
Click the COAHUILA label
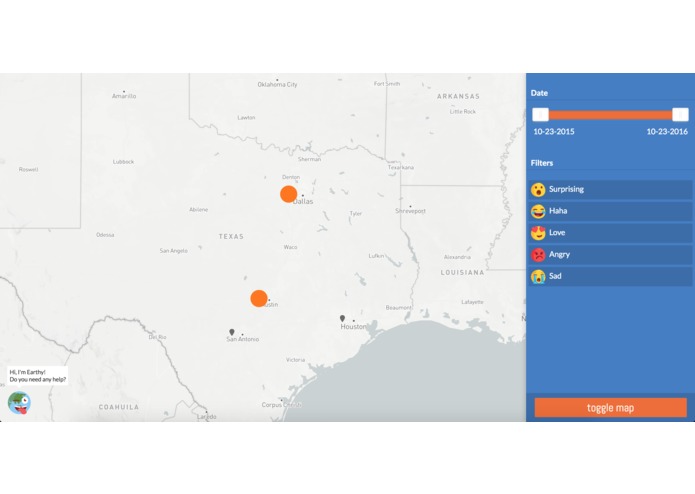coord(118,407)
